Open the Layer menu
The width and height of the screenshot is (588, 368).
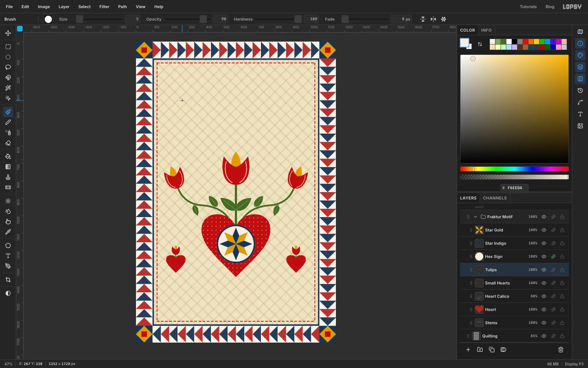[64, 7]
